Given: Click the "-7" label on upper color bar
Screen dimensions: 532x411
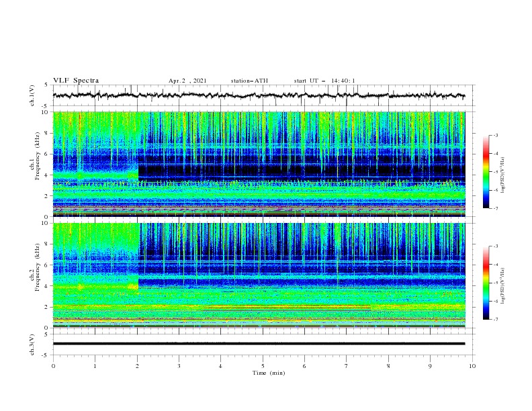Looking at the screenshot, I should 496,208.
